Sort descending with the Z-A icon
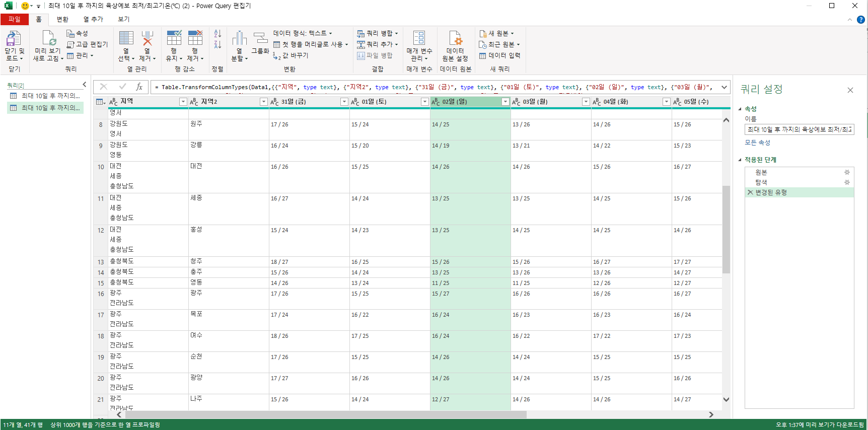The width and height of the screenshot is (868, 430). 218,44
